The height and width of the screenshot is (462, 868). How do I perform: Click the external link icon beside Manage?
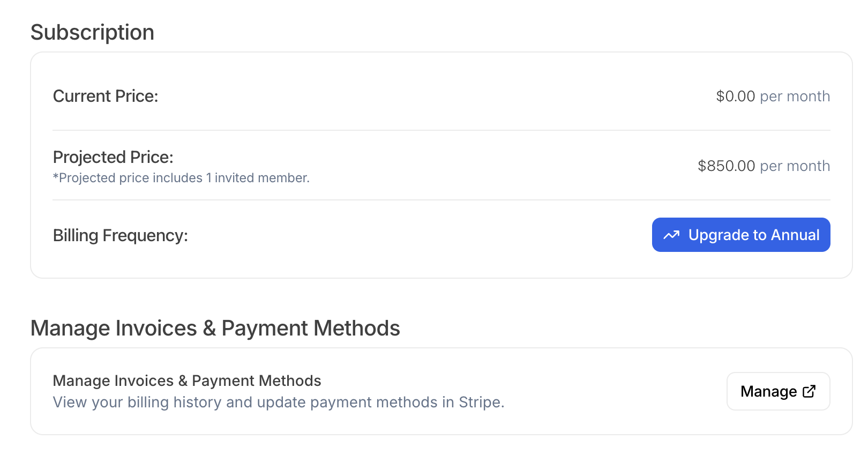point(809,391)
